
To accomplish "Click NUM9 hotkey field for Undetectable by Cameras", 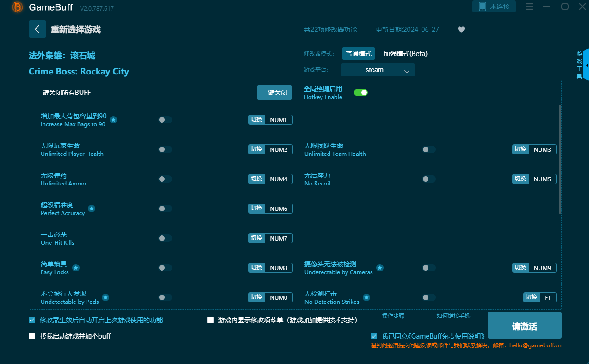I will [x=542, y=268].
